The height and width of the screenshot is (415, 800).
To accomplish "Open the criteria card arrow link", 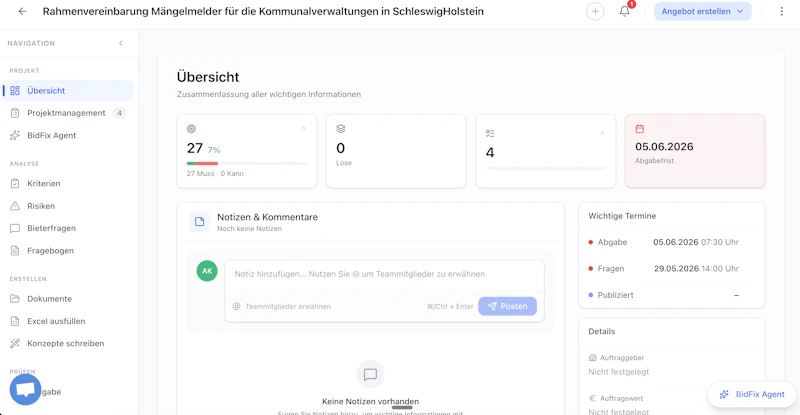I will (x=303, y=129).
